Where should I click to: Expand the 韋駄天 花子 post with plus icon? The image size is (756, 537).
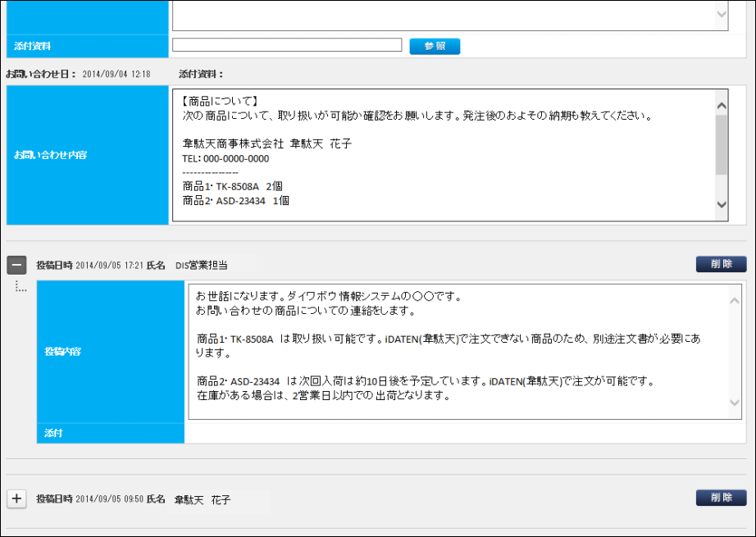coord(16,498)
